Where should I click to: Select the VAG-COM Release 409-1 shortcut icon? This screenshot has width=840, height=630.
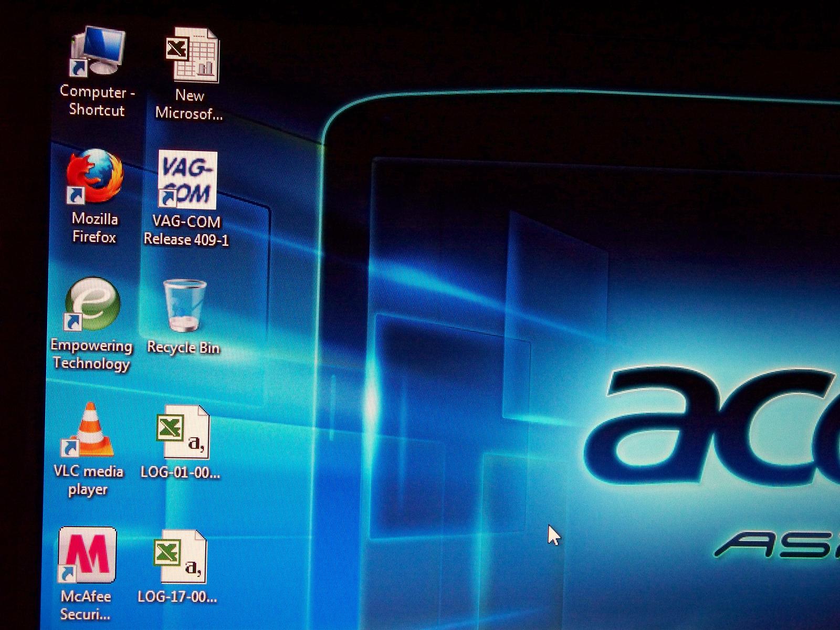187,180
